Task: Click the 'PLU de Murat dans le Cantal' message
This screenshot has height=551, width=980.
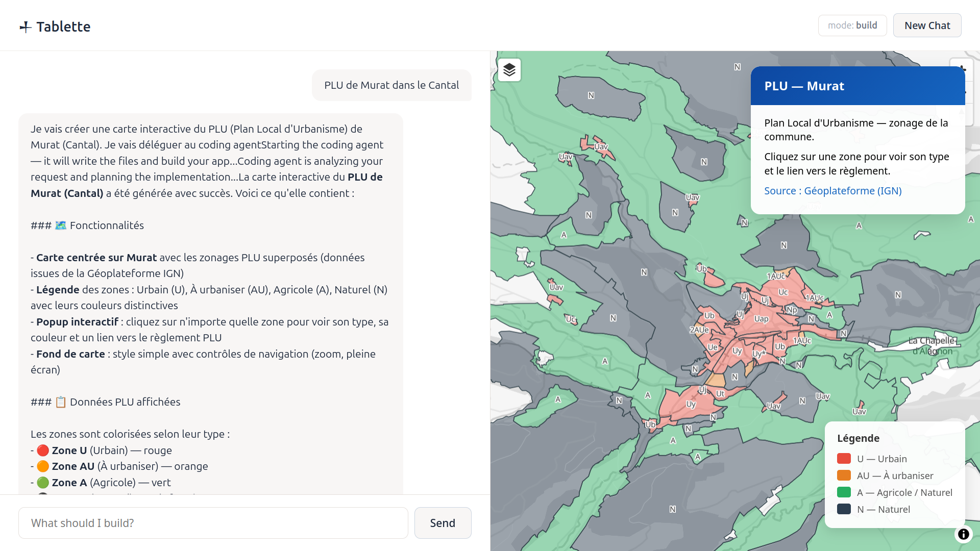Action: click(x=391, y=85)
